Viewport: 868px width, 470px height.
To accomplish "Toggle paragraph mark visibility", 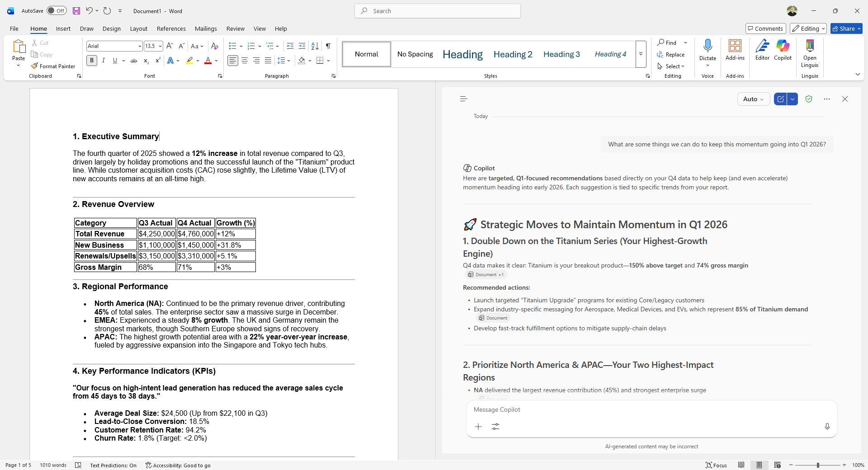I will (328, 46).
